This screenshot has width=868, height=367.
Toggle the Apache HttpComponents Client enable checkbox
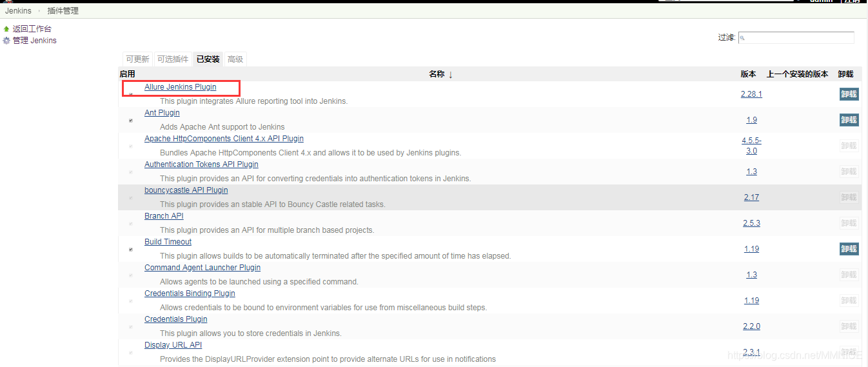tap(131, 146)
